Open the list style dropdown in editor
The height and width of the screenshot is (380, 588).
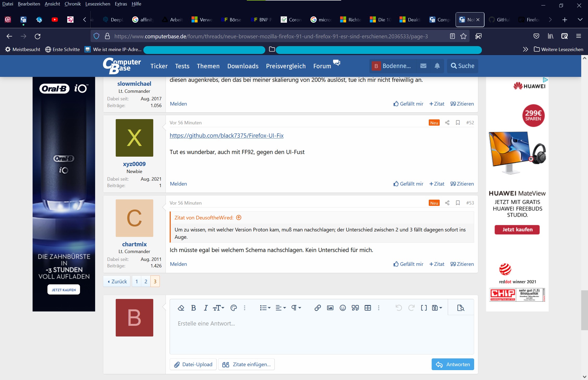pyautogui.click(x=265, y=308)
